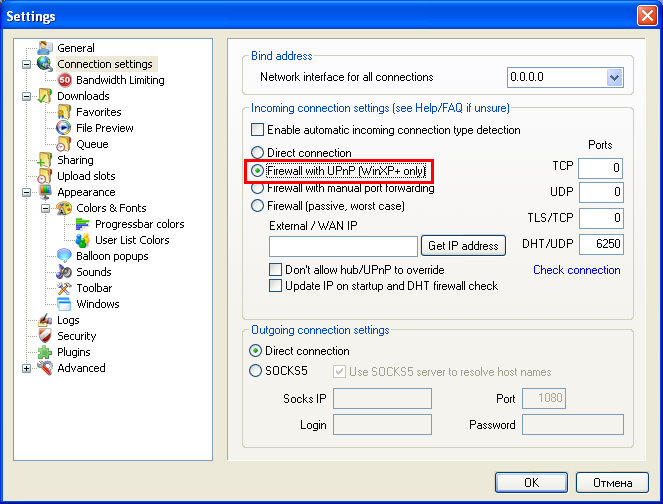Open the network interface 0.0.0.0 dropdown
This screenshot has width=663, height=504.
coord(614,77)
